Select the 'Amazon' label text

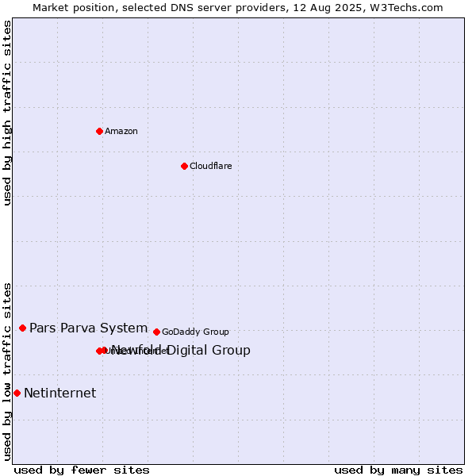click(x=121, y=131)
